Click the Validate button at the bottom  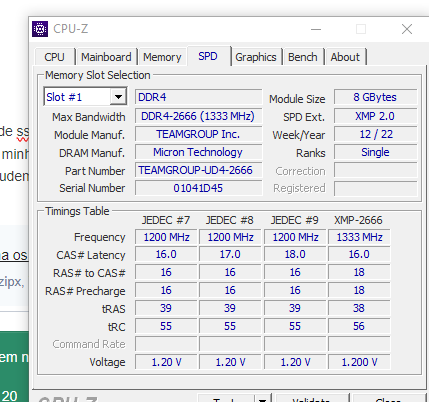311,399
